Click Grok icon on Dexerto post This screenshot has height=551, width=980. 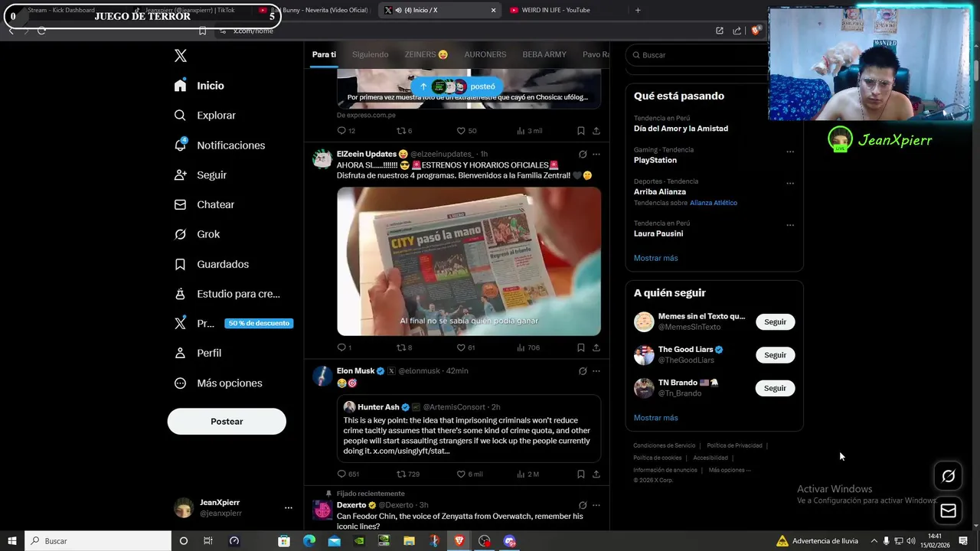(x=583, y=505)
